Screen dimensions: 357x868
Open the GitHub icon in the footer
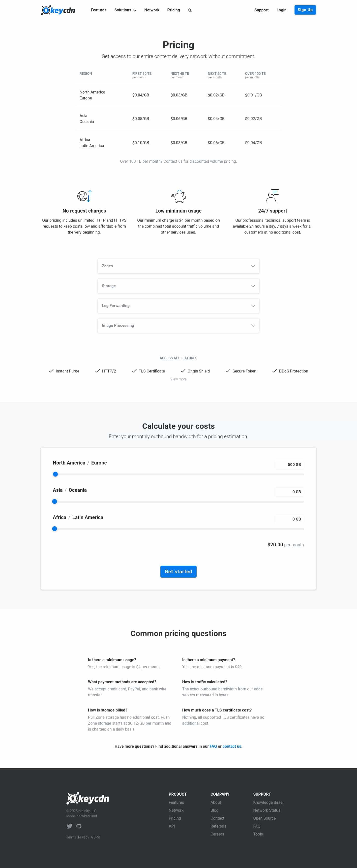pos(79,826)
